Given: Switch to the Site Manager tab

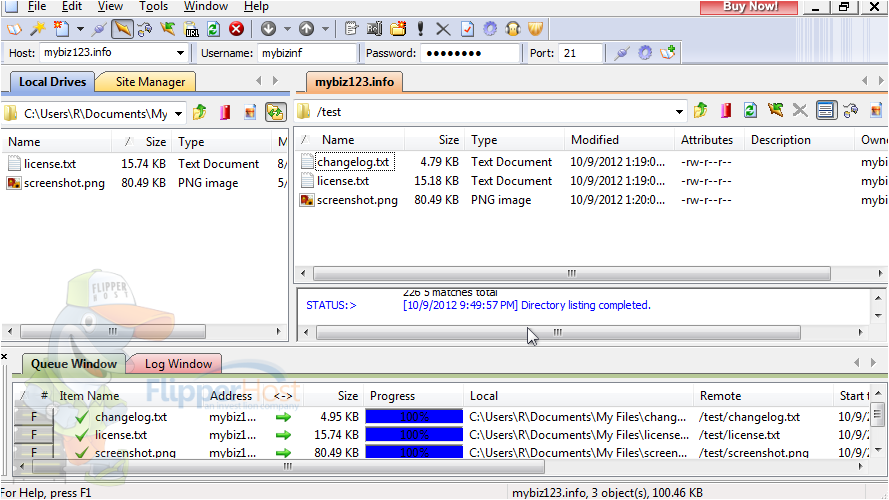Looking at the screenshot, I should 150,82.
